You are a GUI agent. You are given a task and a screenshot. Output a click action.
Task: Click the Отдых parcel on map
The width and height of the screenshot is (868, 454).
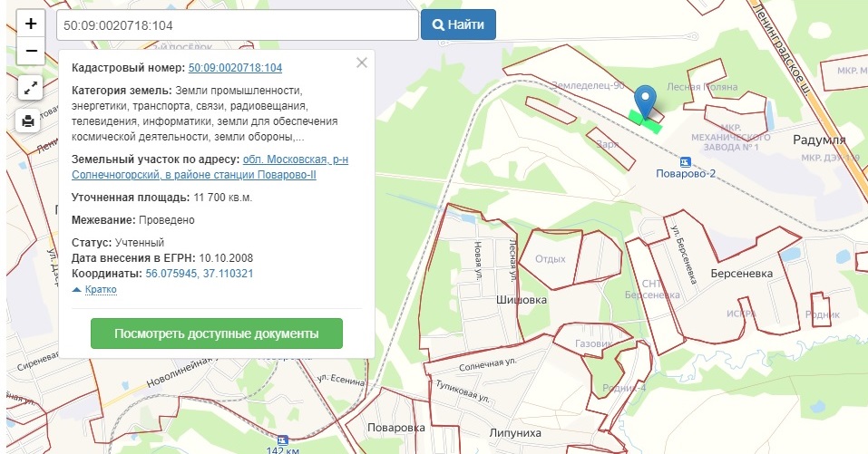coord(551,257)
